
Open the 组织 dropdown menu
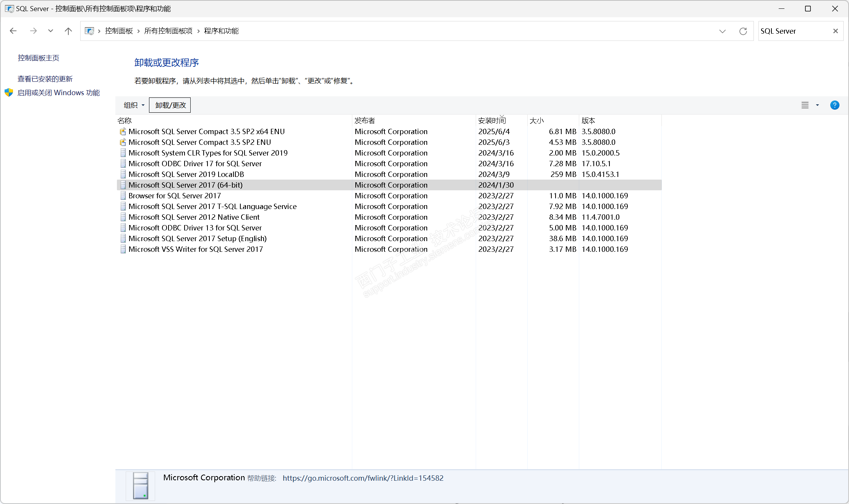point(134,105)
